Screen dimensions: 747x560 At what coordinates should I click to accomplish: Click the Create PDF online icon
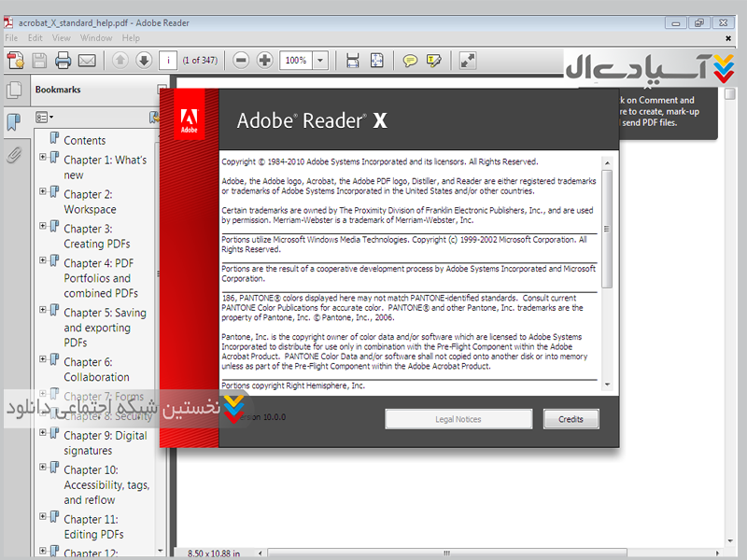16,61
